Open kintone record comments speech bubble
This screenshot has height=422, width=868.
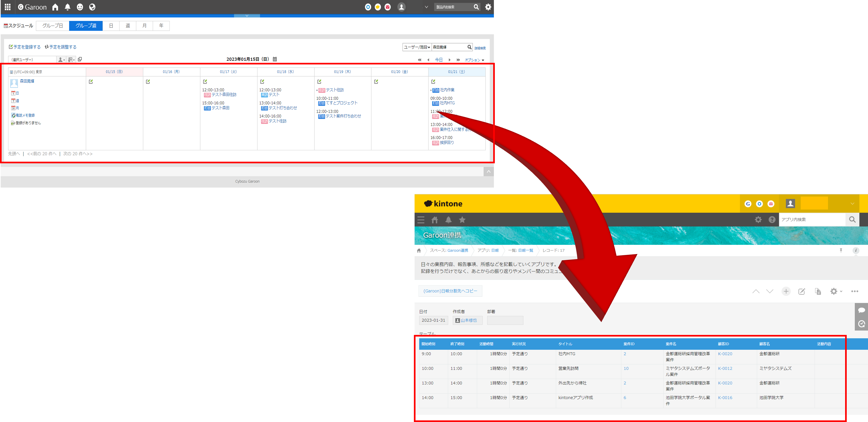coord(862,310)
